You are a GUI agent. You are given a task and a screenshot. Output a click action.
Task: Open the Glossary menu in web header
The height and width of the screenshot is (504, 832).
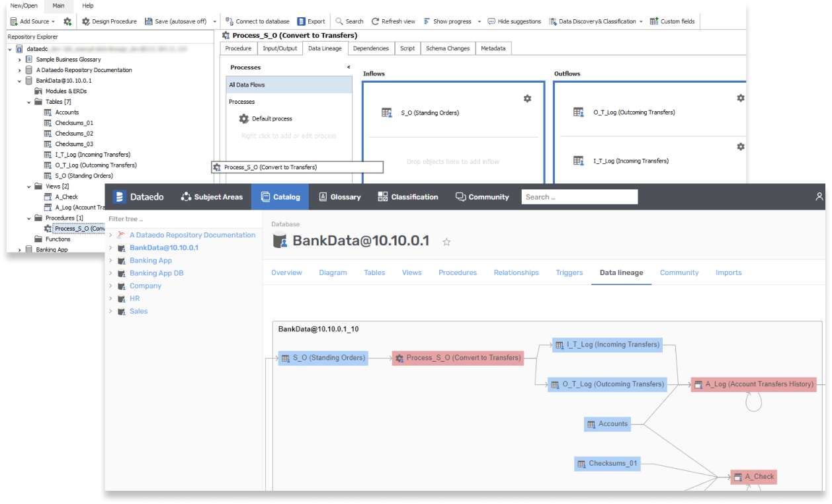point(339,196)
